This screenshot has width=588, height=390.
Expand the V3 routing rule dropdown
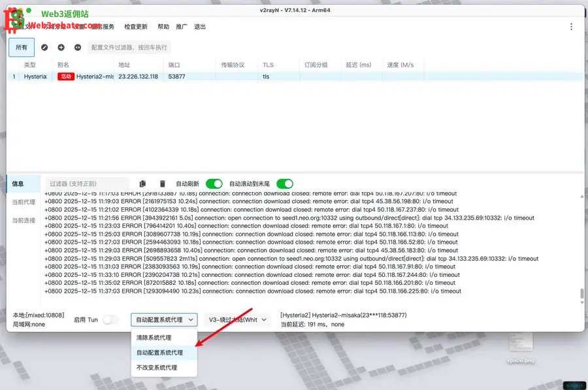[x=237, y=319]
